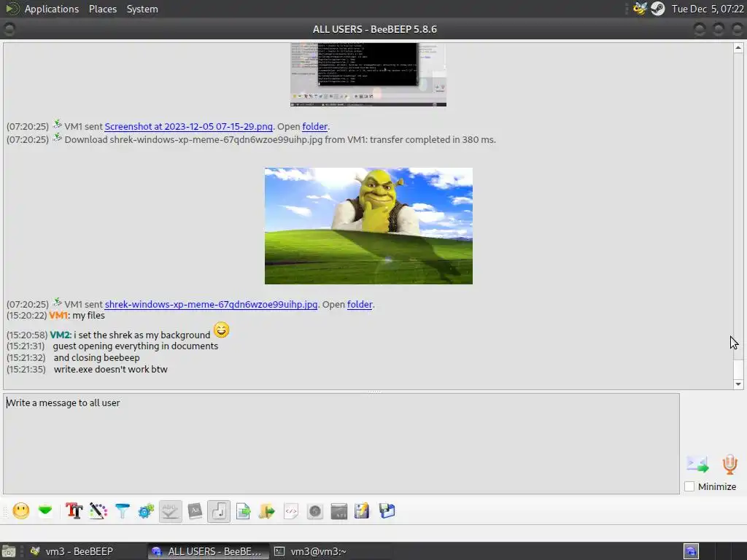
Task: Click the blue floppy disks save chat icon
Action: pos(387,511)
